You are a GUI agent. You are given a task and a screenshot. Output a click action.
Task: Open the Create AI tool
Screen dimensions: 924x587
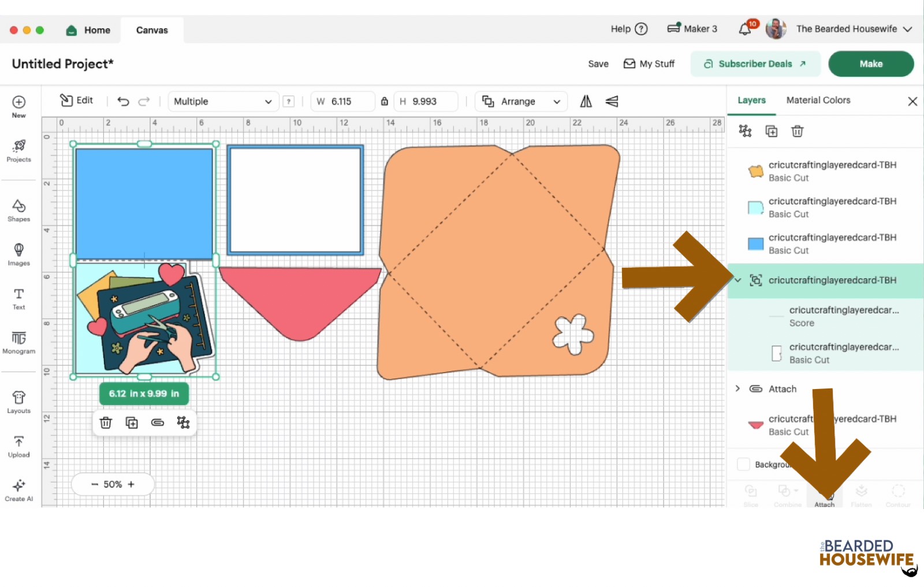point(18,489)
